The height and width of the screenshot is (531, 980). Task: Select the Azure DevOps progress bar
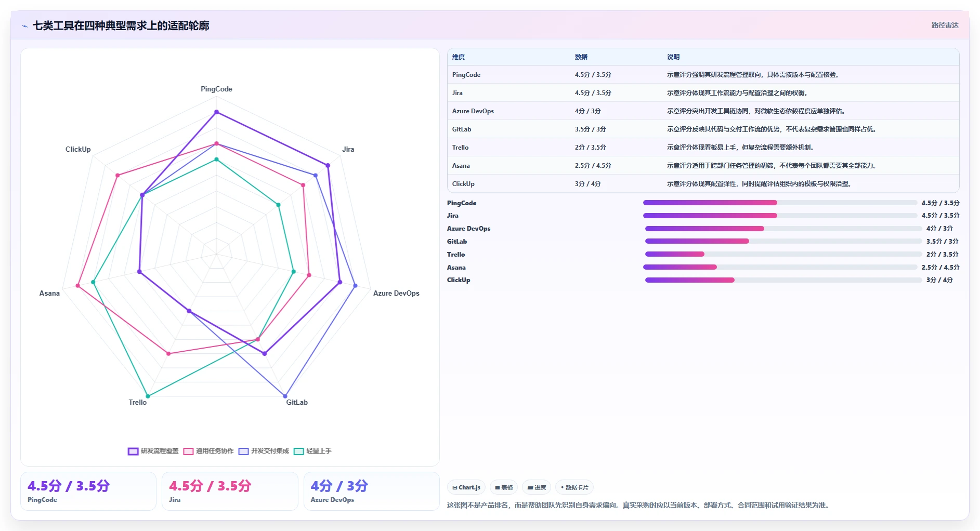click(x=783, y=229)
